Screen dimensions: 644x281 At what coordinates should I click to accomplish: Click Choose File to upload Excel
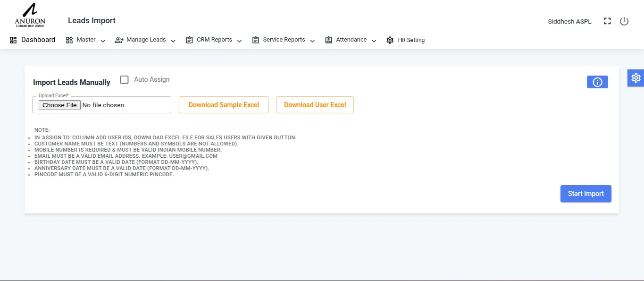coord(59,105)
